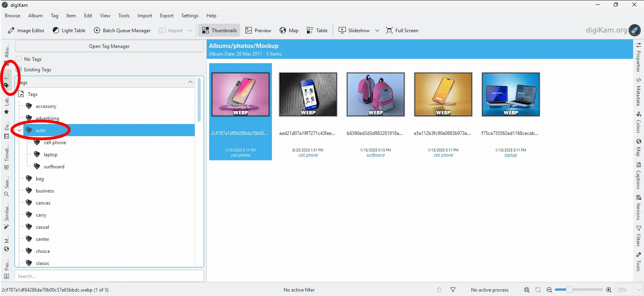The width and height of the screenshot is (644, 296).
Task: Open the Help menu
Action: (x=211, y=16)
